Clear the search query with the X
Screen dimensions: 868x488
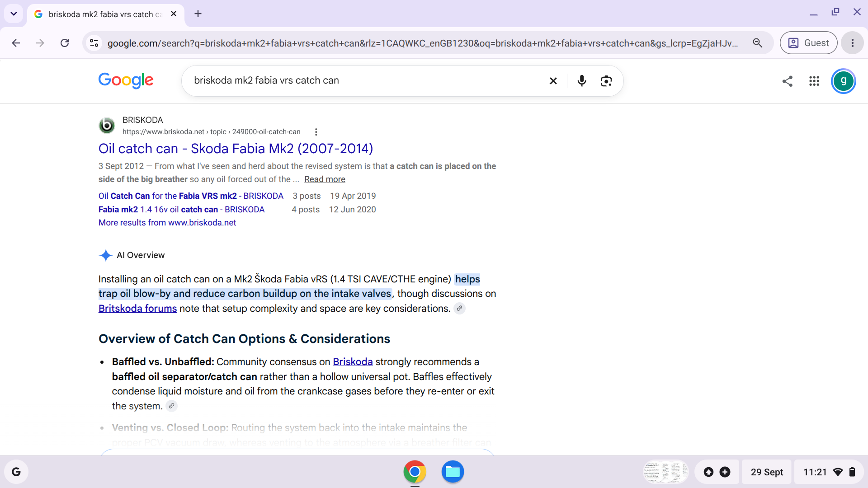553,81
